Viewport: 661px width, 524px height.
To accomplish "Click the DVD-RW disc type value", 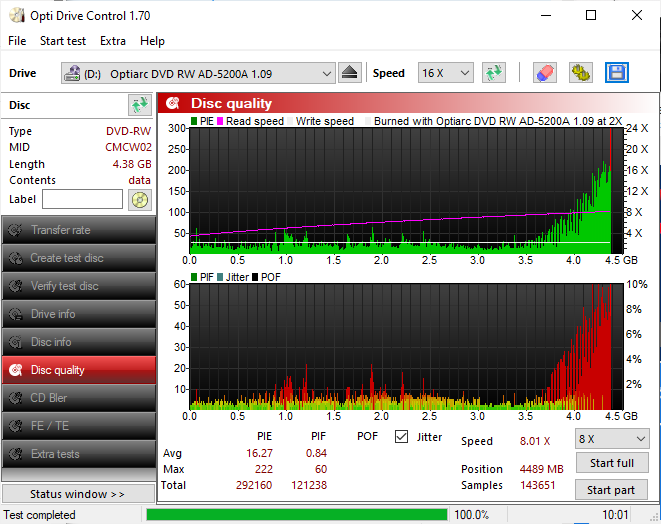I will [128, 131].
